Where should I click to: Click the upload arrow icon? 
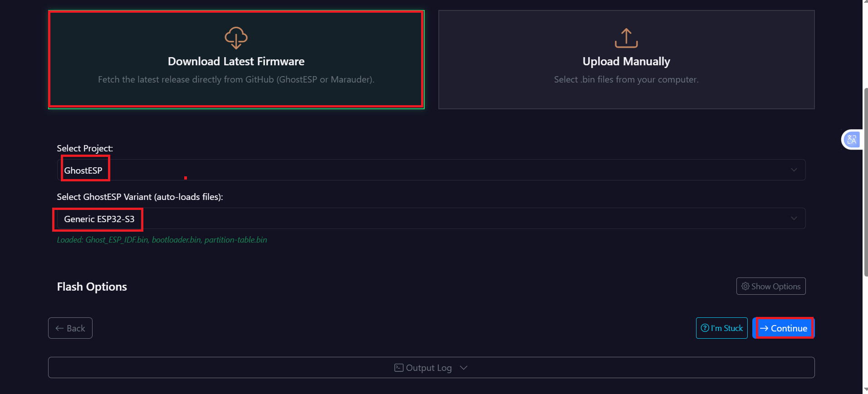click(626, 38)
